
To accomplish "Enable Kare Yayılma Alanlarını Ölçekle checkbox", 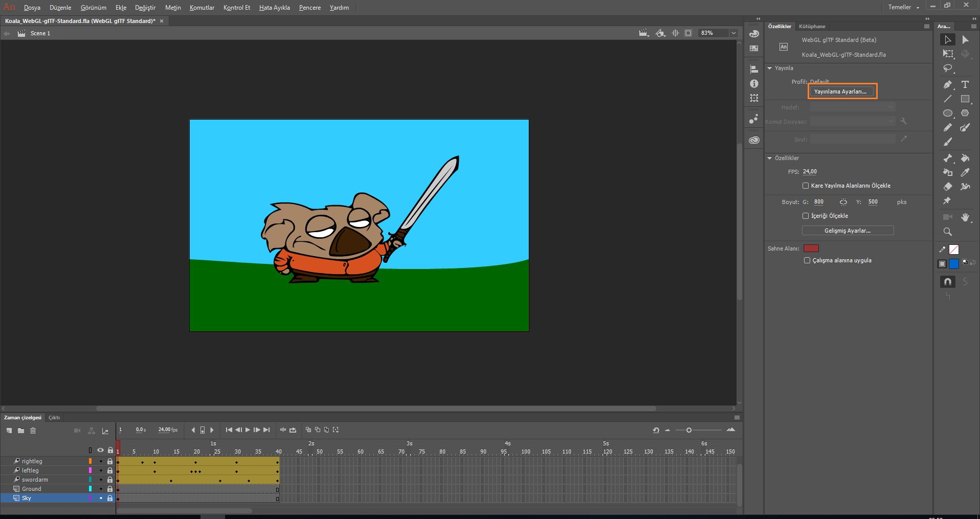I will point(806,186).
